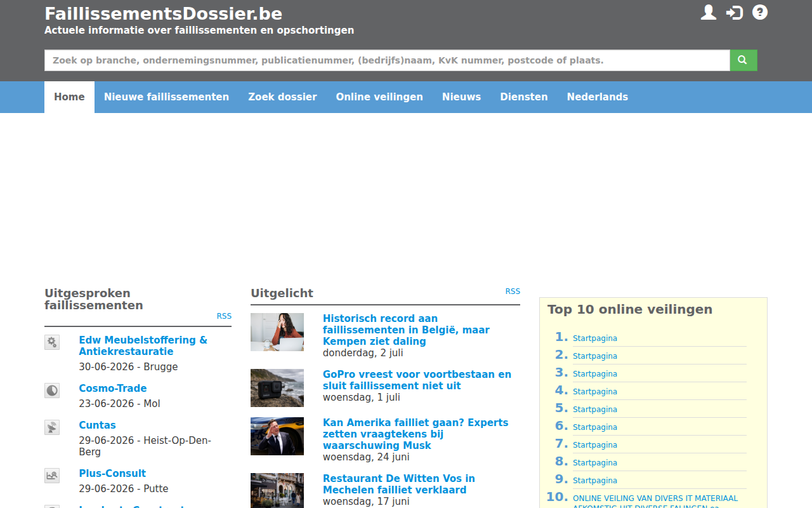Open Kan Amerika failliet gaan article

pyautogui.click(x=416, y=434)
